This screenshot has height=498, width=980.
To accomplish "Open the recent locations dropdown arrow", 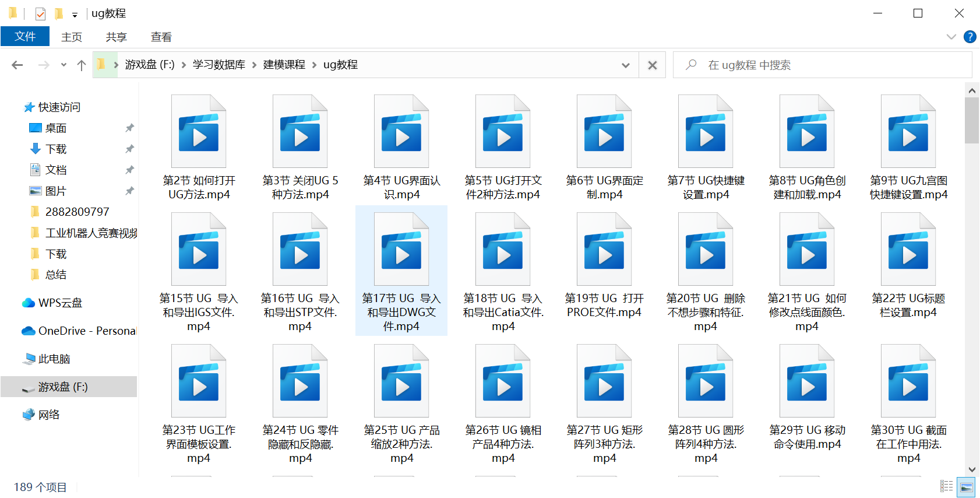I will (64, 65).
